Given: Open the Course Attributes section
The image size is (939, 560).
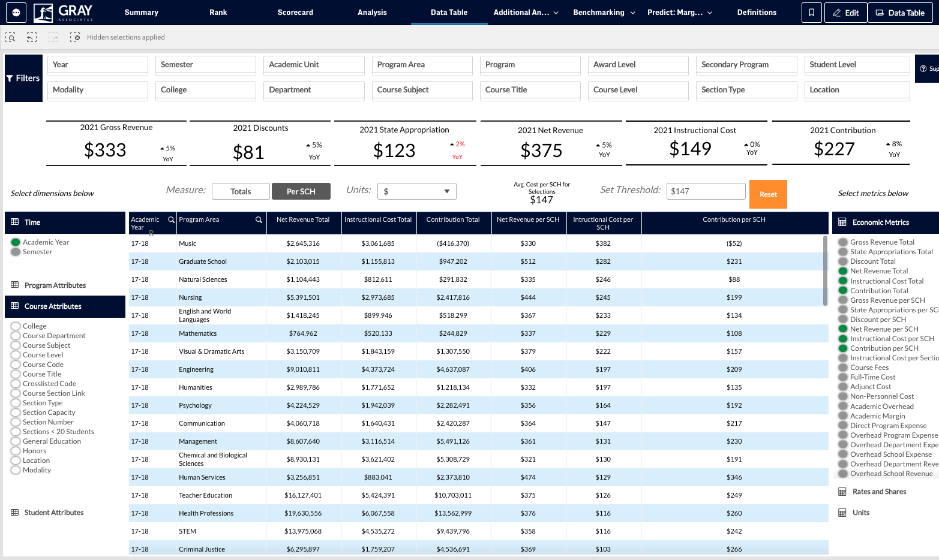Looking at the screenshot, I should point(65,306).
